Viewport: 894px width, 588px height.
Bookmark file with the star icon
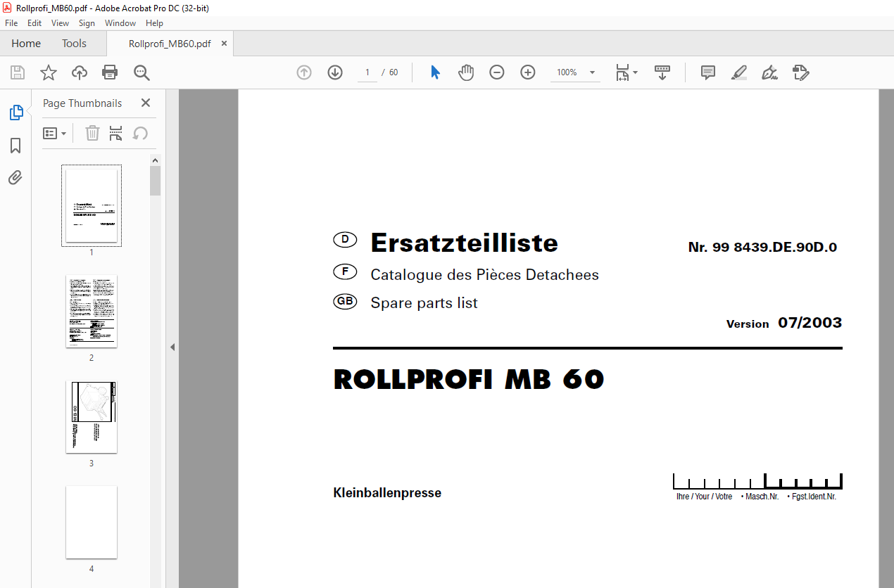49,72
